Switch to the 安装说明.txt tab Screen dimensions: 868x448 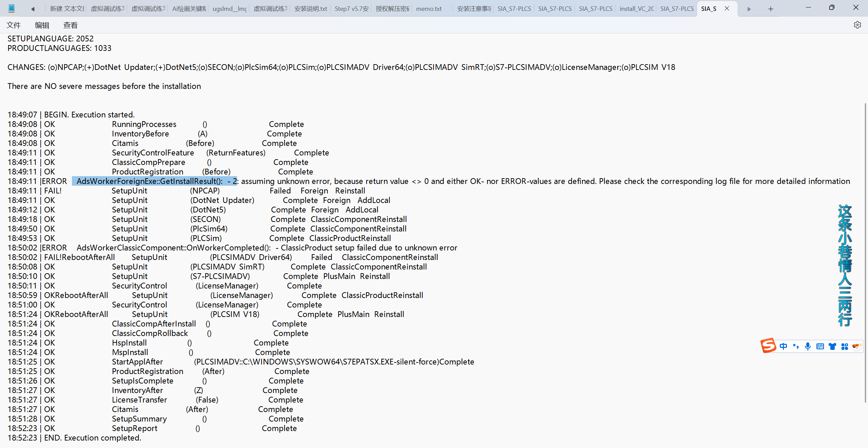(310, 9)
